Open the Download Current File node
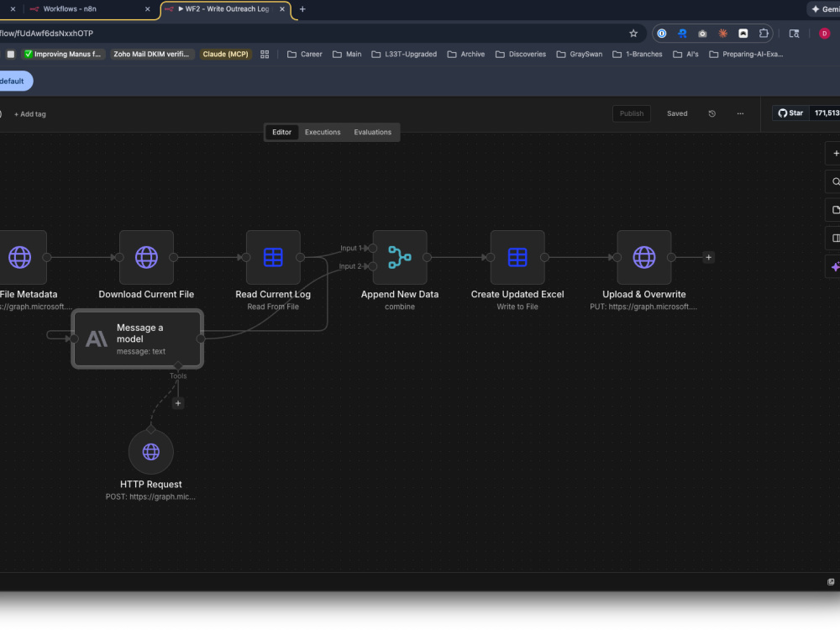The width and height of the screenshot is (840, 630). pos(146,257)
